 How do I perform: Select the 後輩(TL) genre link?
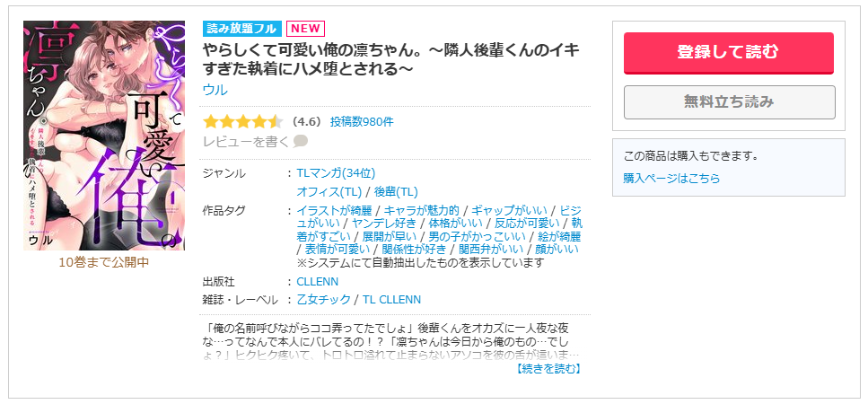[395, 191]
